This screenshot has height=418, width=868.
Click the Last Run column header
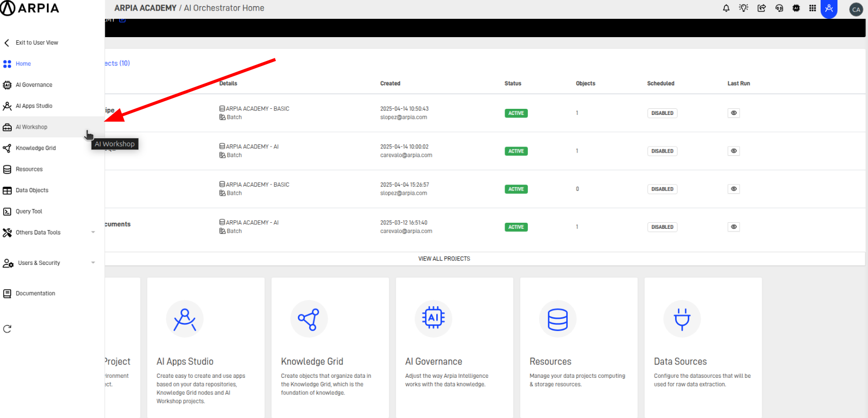click(x=739, y=83)
